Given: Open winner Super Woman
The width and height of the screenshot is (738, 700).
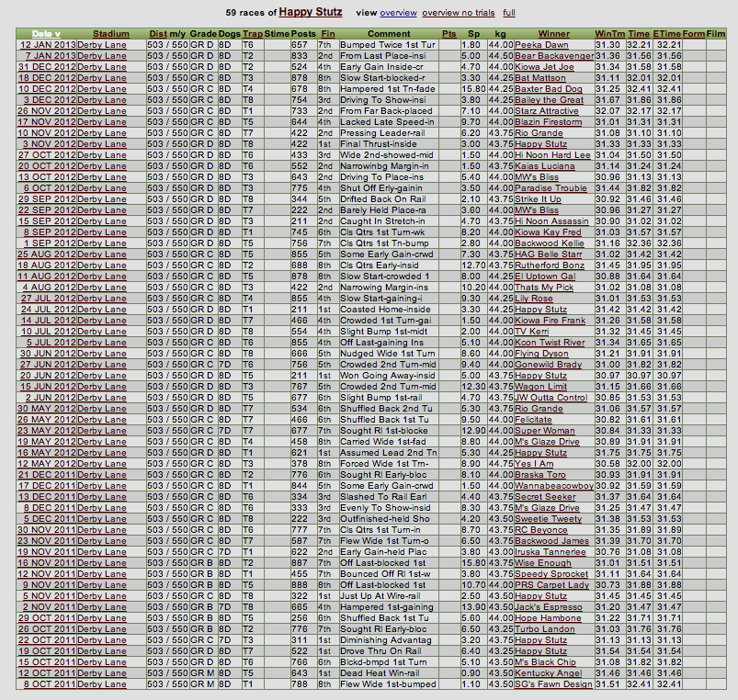Looking at the screenshot, I should pos(545,431).
